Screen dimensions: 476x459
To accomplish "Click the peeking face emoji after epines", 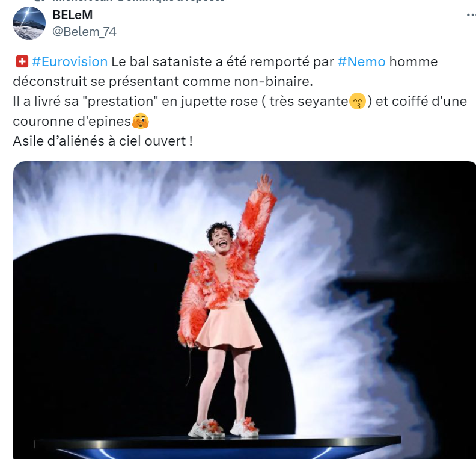I will pos(141,121).
